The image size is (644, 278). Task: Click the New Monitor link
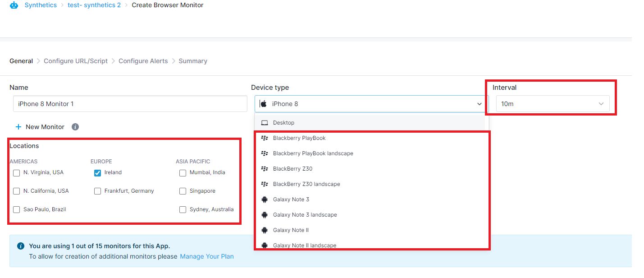45,127
